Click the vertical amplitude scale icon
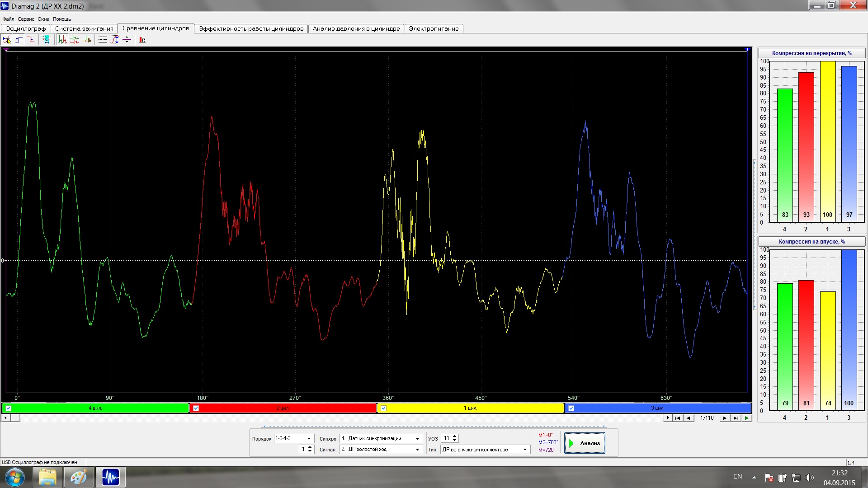868x488 pixels. [115, 40]
